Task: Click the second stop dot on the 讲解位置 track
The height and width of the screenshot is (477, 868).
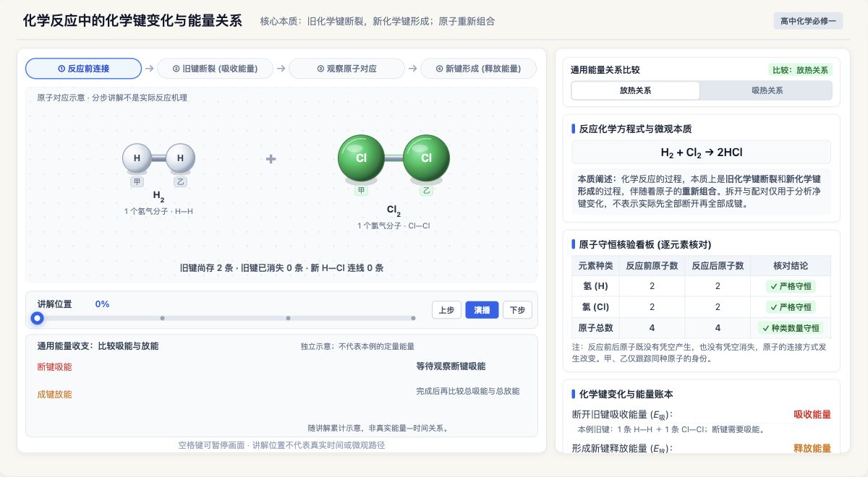Action: (x=288, y=318)
